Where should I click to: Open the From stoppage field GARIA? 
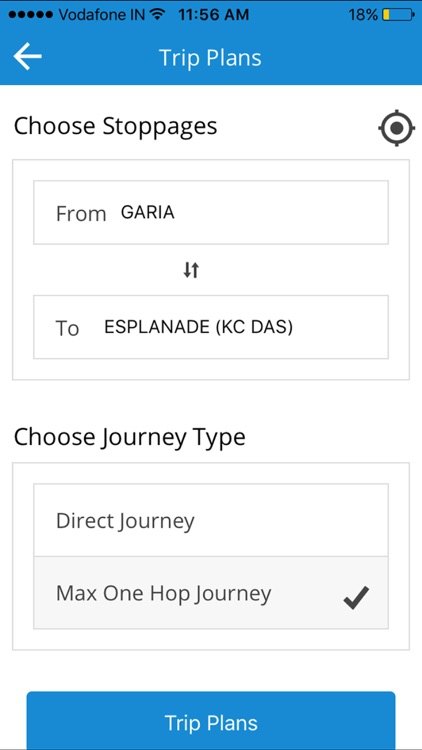tap(211, 212)
